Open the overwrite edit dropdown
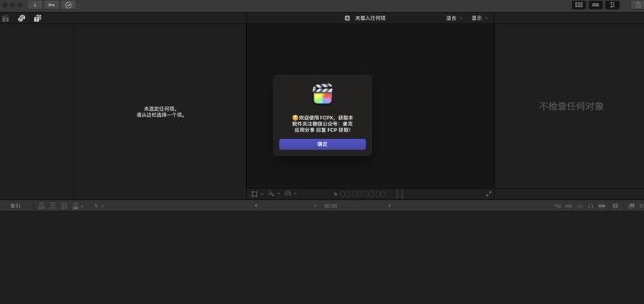The width and height of the screenshot is (644, 304). tap(77, 206)
